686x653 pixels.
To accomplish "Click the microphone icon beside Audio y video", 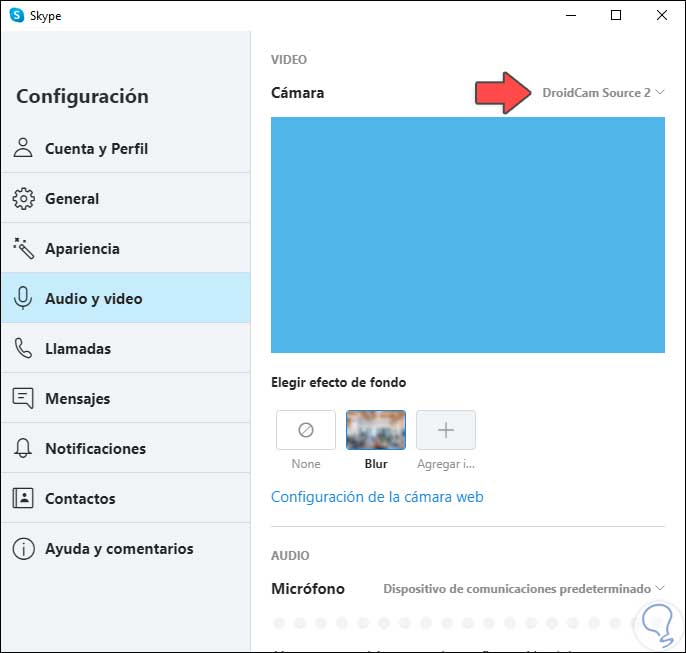I will [23, 298].
